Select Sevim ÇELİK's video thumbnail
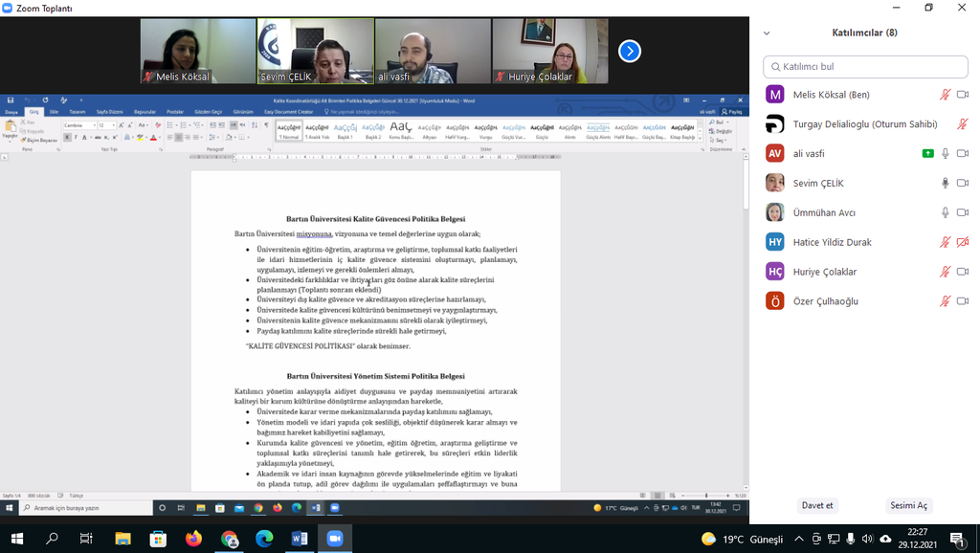The image size is (980, 553). [x=316, y=51]
